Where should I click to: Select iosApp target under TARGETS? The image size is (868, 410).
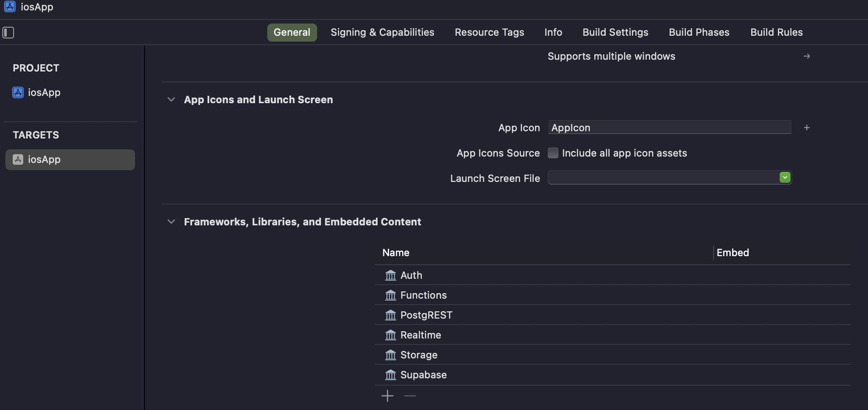coord(70,160)
